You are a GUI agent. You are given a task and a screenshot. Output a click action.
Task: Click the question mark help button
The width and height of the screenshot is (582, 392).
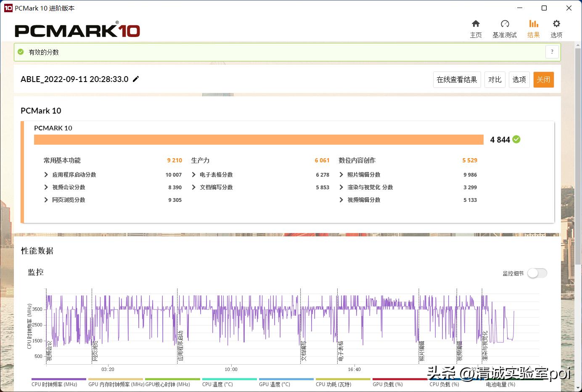[x=552, y=52]
